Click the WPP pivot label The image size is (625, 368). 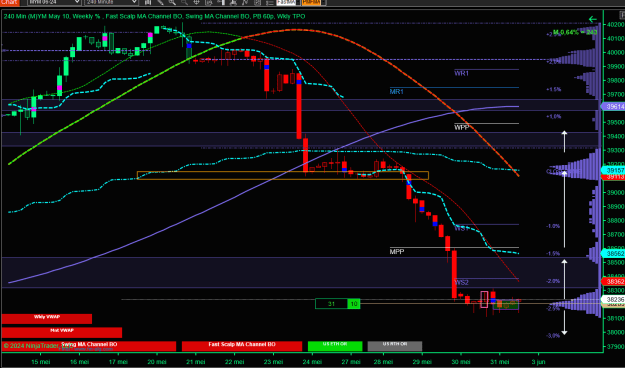pyautogui.click(x=462, y=128)
